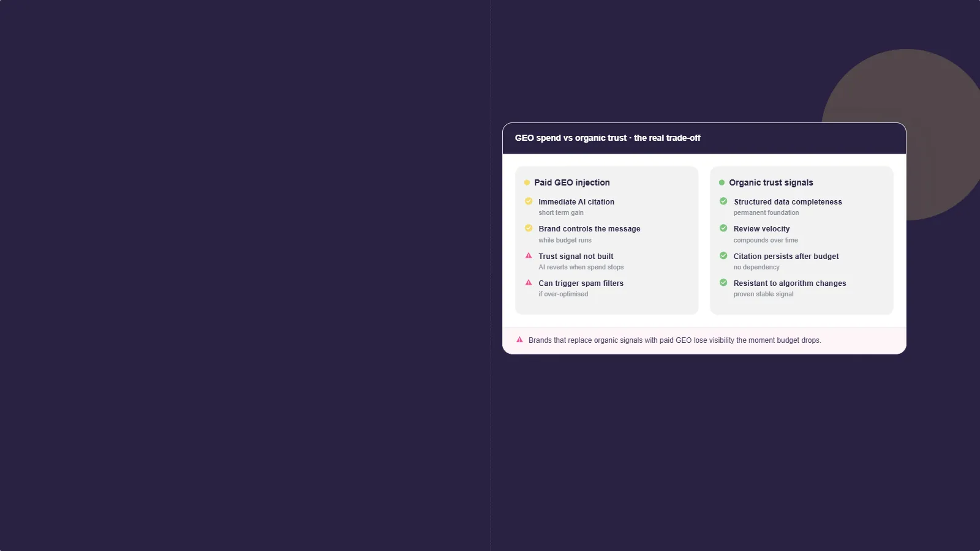
Task: Click the warning triangle for Trust signal not built
Action: point(529,256)
